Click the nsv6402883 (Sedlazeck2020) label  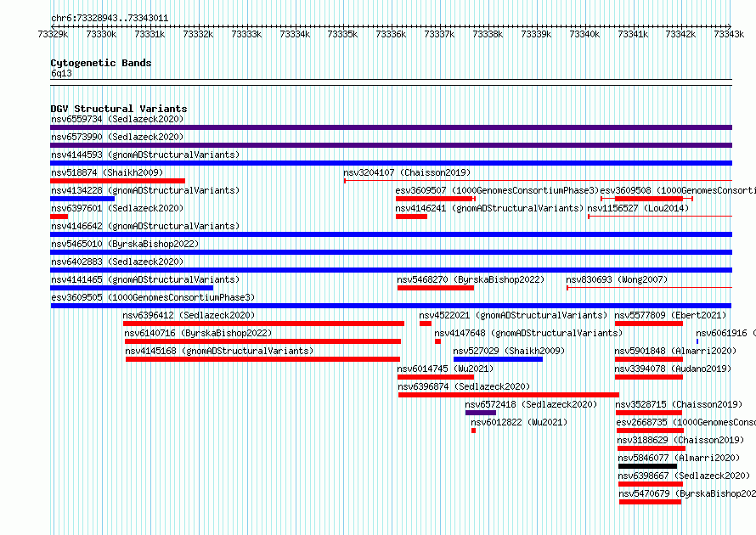pyautogui.click(x=117, y=262)
